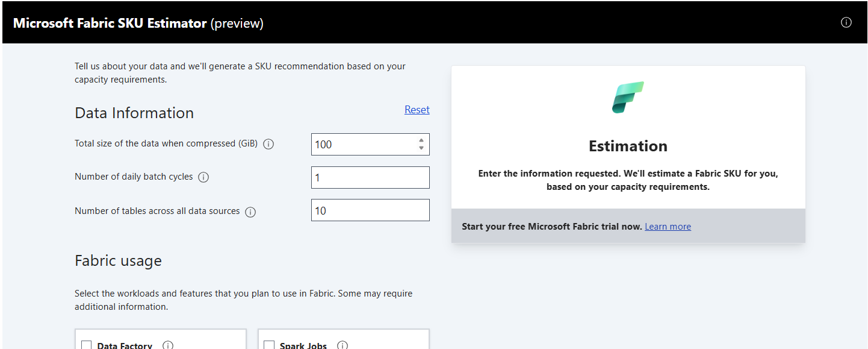Screen dimensions: 868x349
Task: Click info icon next to number of tables
Action: pyautogui.click(x=250, y=212)
